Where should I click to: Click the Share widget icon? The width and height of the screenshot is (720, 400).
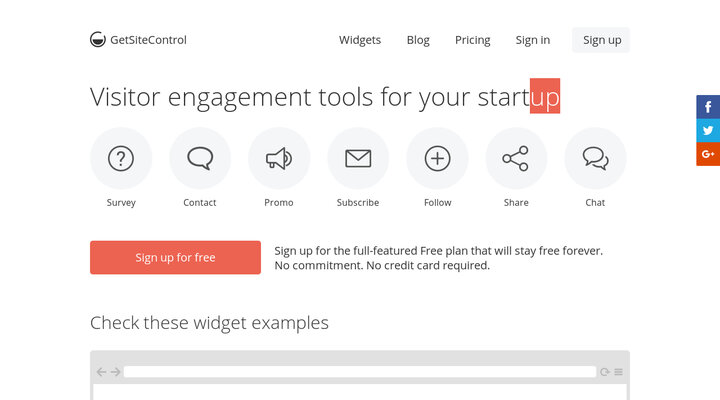[516, 158]
